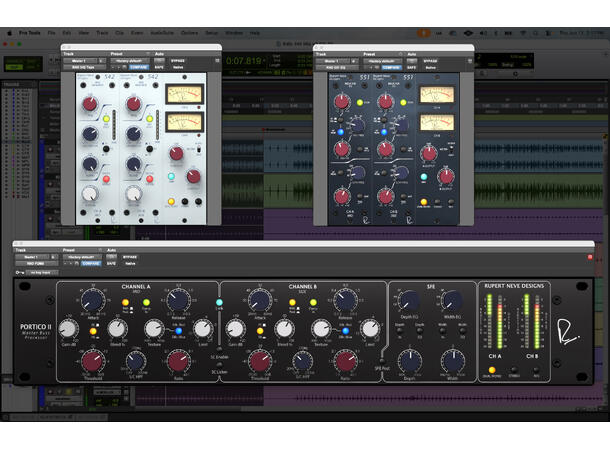
Task: Open the Portico II factory default preset dropdown
Action: 82,257
